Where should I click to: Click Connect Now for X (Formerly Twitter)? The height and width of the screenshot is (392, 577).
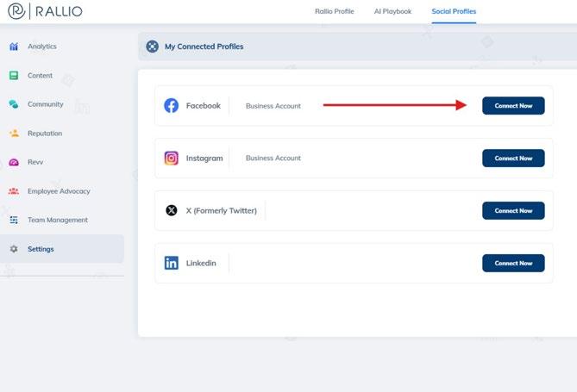pos(513,211)
